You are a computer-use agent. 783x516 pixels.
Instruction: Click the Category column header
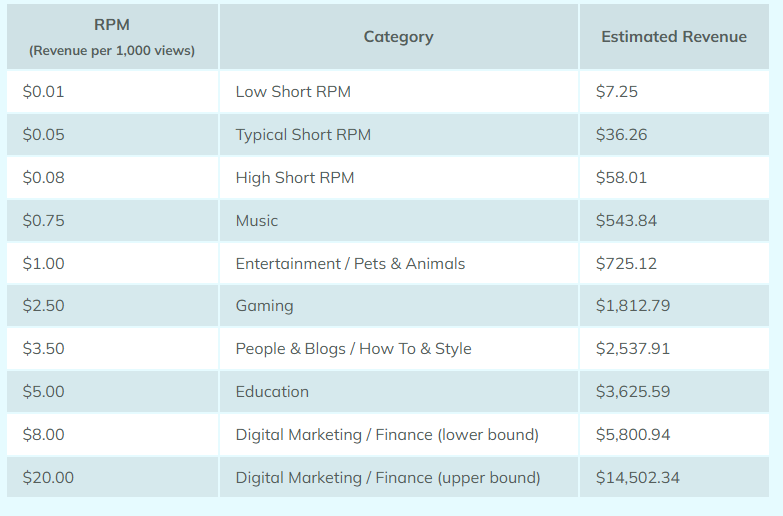(398, 36)
